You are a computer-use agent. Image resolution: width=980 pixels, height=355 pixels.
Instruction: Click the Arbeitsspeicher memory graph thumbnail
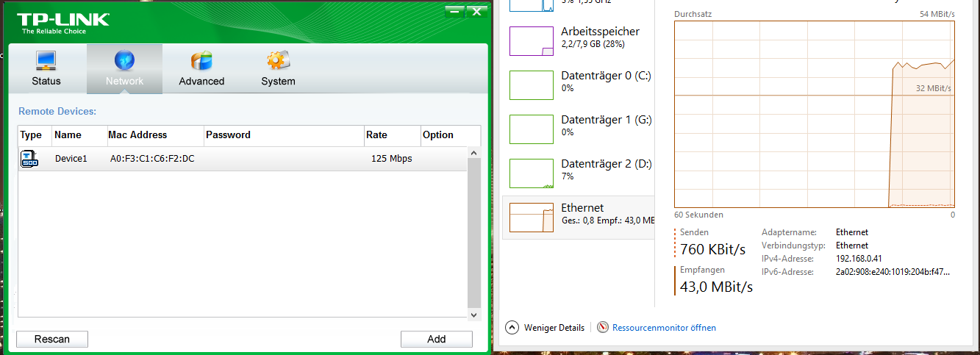point(532,41)
